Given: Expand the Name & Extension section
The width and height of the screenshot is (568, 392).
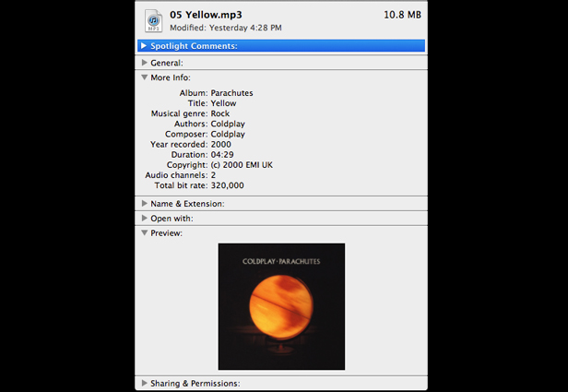Looking at the screenshot, I should [144, 203].
